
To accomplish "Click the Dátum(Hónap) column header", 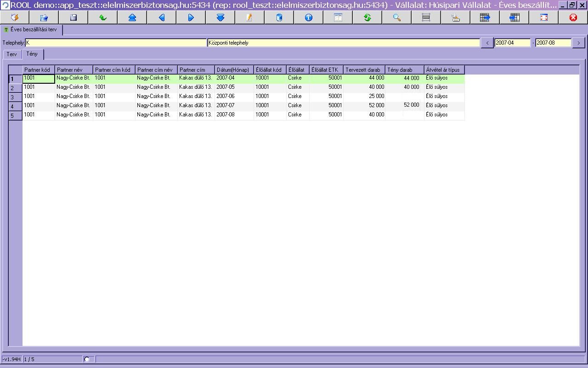I will point(234,70).
